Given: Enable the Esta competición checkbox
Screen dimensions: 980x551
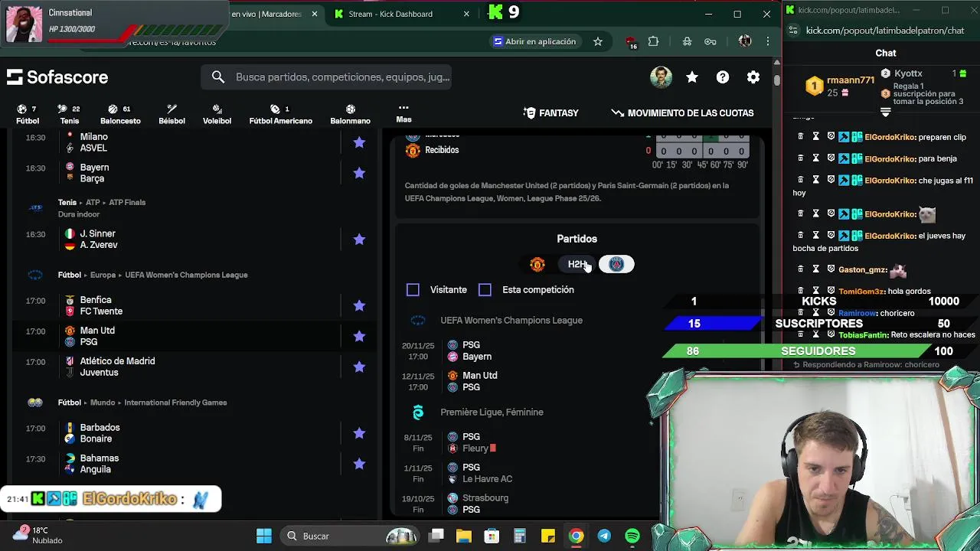Looking at the screenshot, I should (485, 290).
